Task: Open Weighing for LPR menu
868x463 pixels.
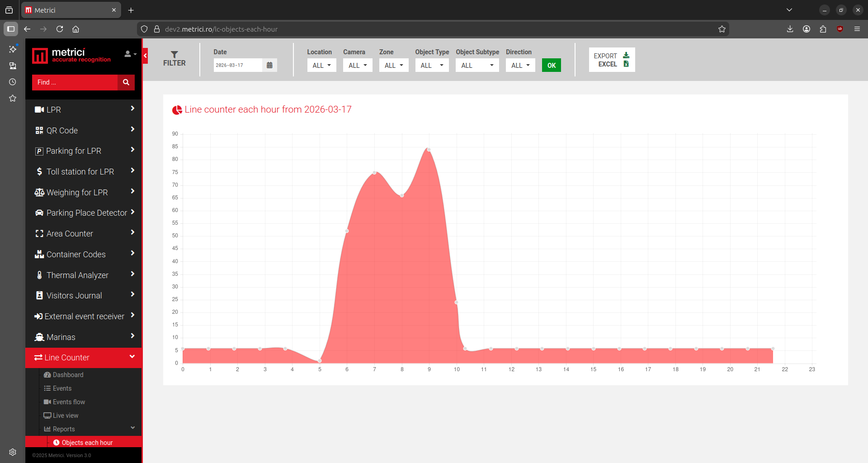Action: pyautogui.click(x=84, y=193)
